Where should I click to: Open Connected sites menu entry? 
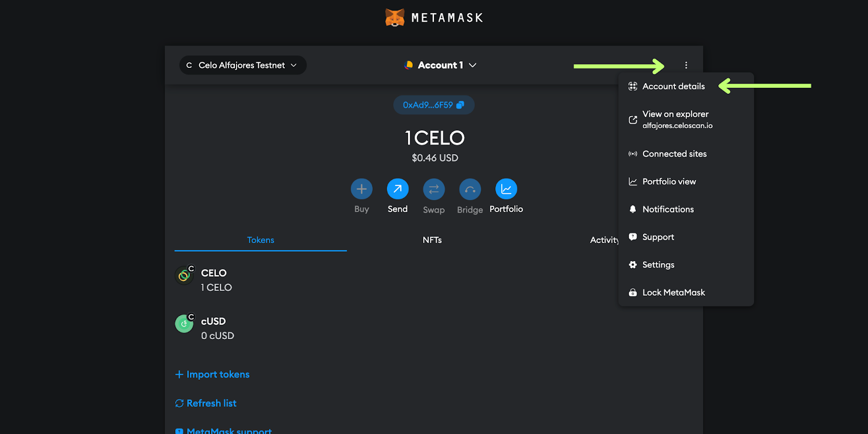point(686,154)
